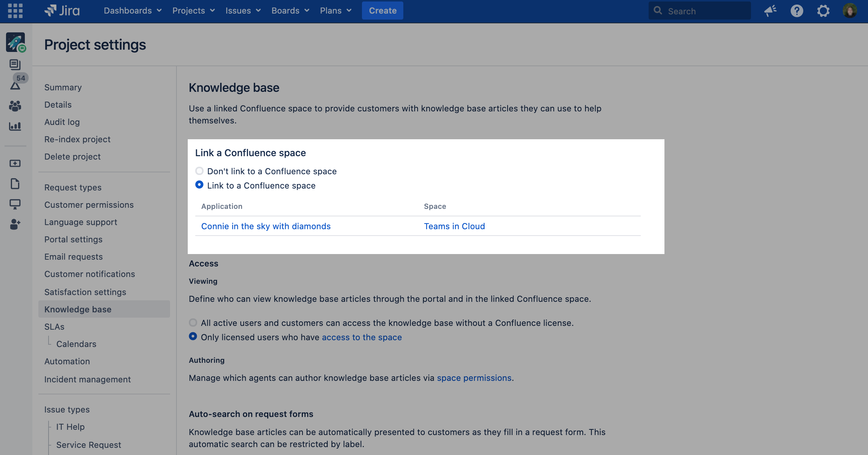
Task: Select 'Link to a Confluence space'
Action: click(x=199, y=185)
